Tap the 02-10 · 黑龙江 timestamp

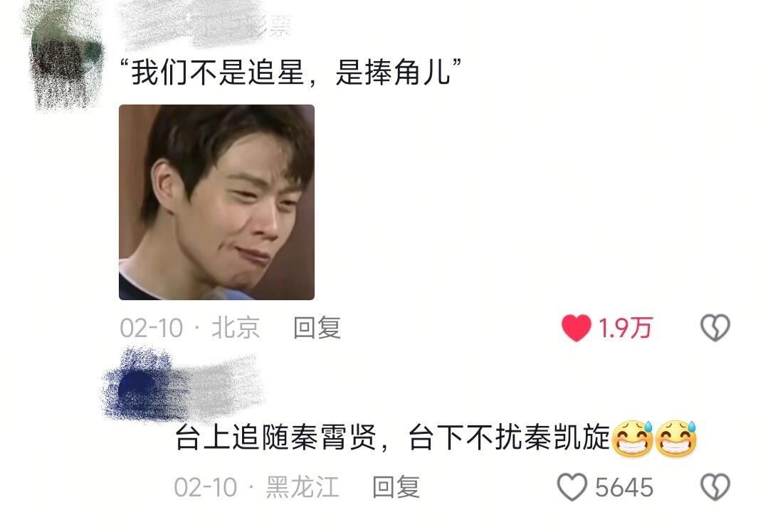(256, 487)
